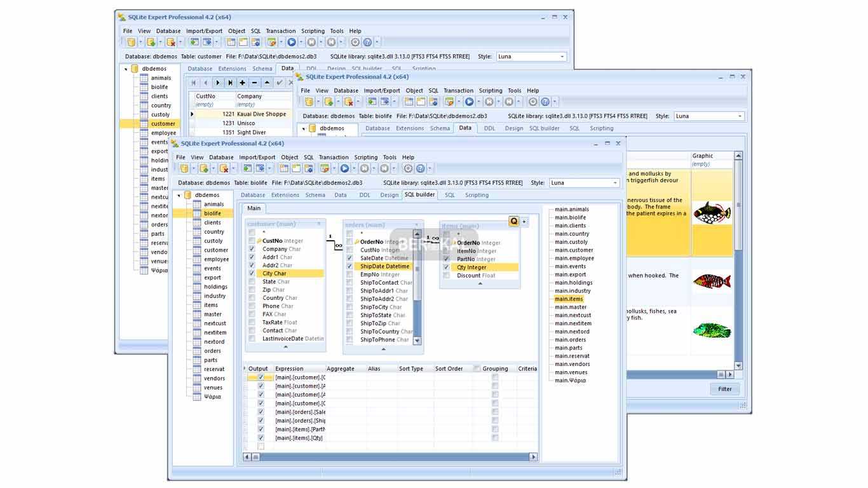Image resolution: width=868 pixels, height=488 pixels.
Task: Select main.items in the right table list
Action: pyautogui.click(x=569, y=299)
